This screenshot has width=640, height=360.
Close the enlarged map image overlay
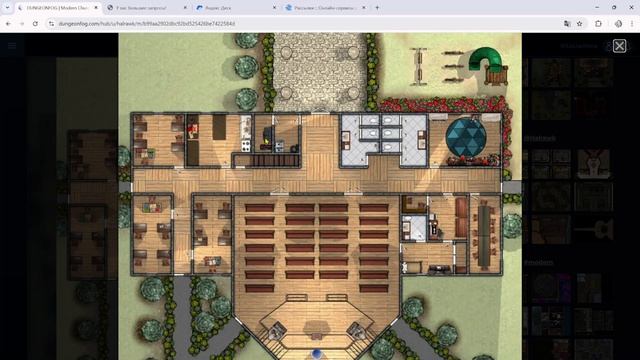(619, 46)
